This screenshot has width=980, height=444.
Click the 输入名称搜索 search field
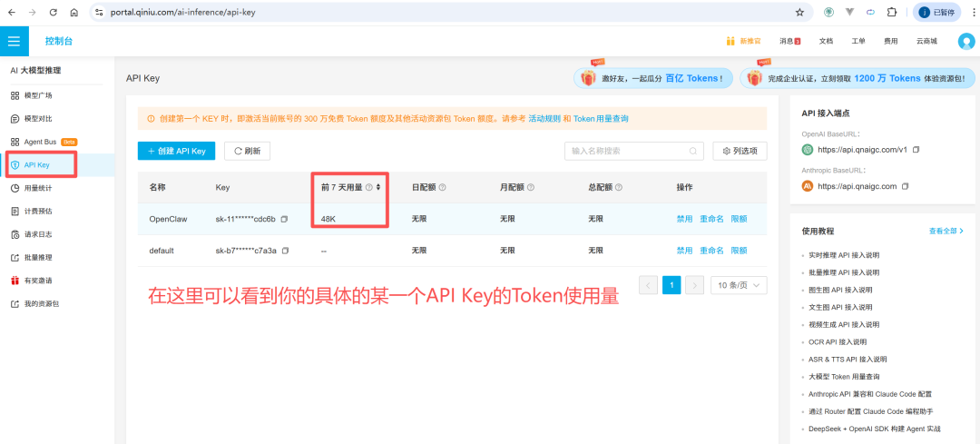tap(626, 151)
